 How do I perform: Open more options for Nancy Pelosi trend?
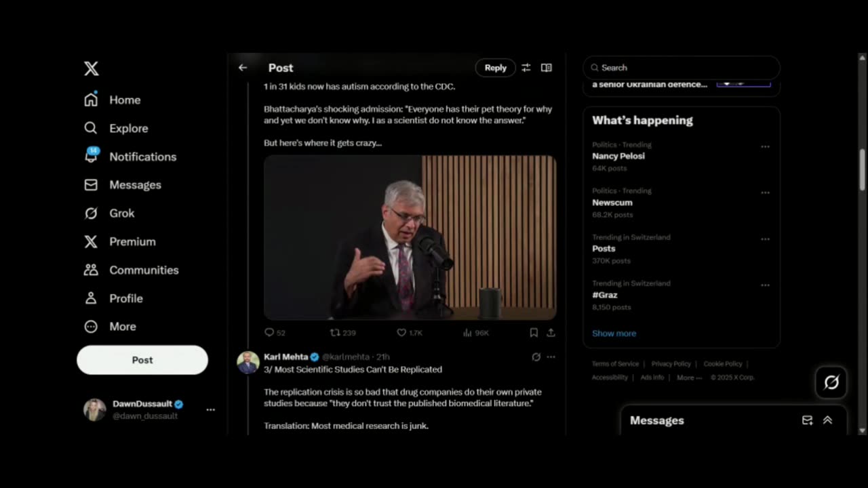click(765, 146)
